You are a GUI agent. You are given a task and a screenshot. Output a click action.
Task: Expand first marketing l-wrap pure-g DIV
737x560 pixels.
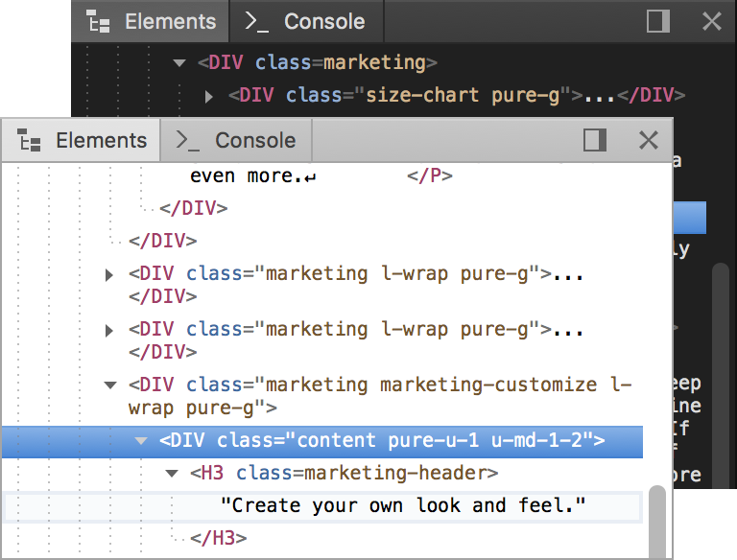click(109, 275)
